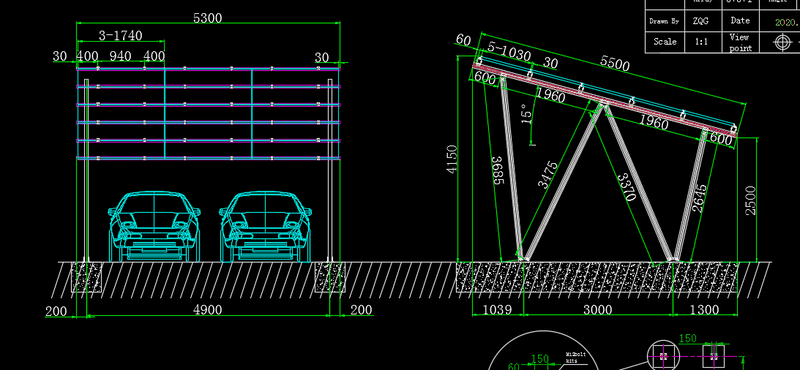800x370 pixels.
Task: Click the 60 dimension at roof peak
Action: click(463, 39)
